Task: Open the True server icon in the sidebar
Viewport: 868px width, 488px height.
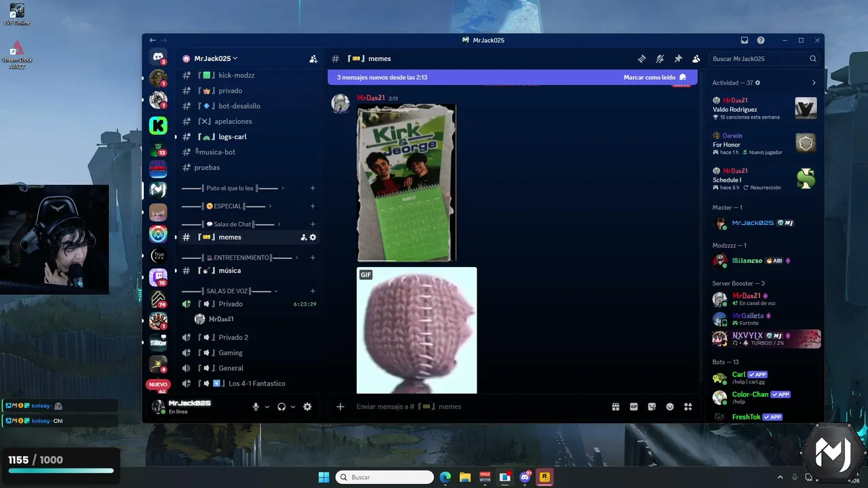Action: [x=158, y=256]
